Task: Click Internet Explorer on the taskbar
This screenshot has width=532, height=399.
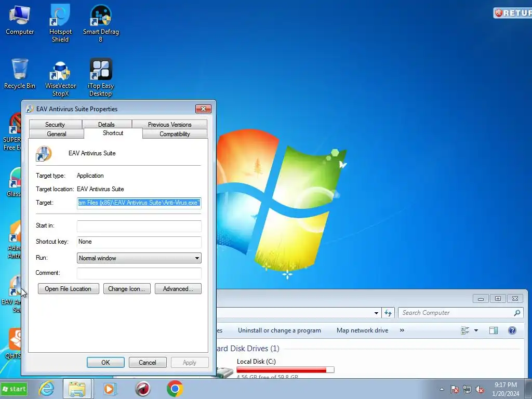Action: [x=46, y=389]
